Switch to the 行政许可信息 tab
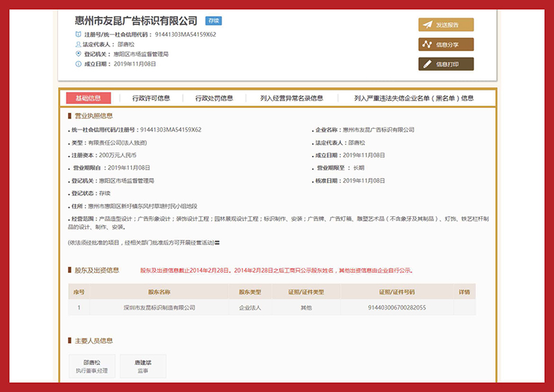554x392 pixels. (x=151, y=98)
